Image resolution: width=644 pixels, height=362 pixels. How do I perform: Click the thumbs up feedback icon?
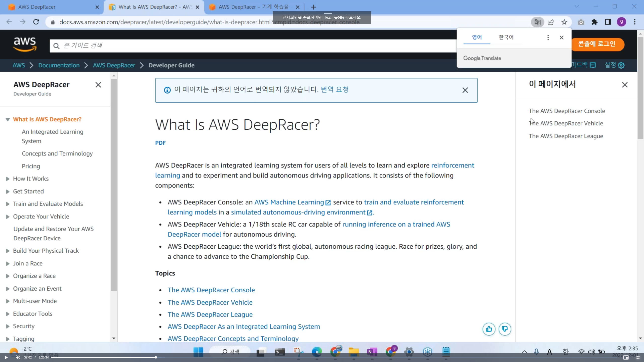pyautogui.click(x=489, y=329)
